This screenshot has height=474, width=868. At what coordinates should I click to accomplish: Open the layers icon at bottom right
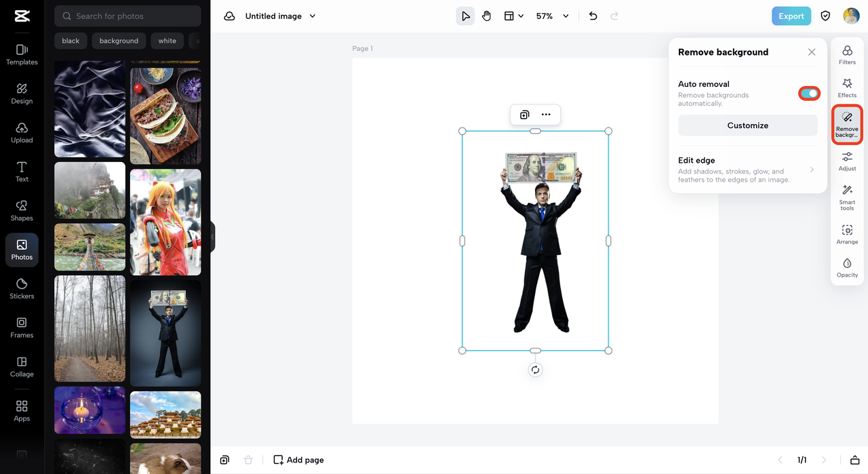click(x=855, y=460)
